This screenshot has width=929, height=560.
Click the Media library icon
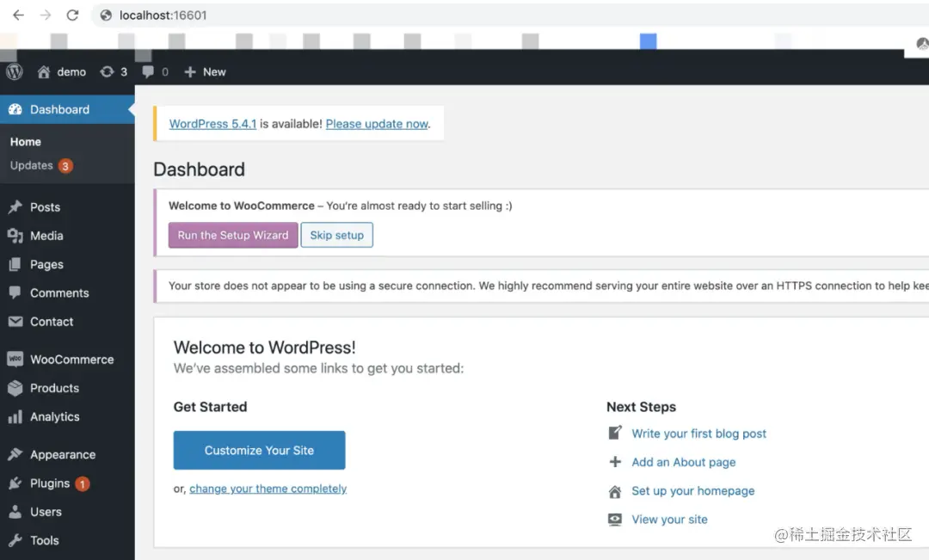point(15,236)
